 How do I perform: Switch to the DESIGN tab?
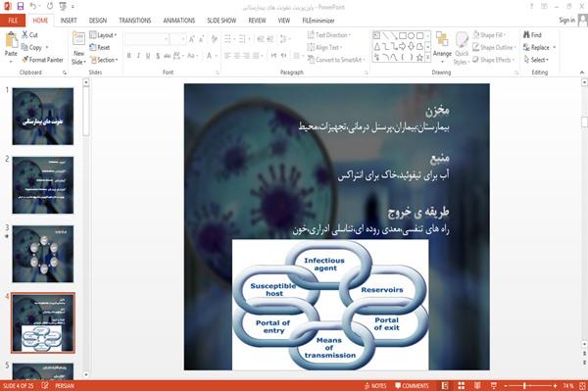[x=98, y=21]
